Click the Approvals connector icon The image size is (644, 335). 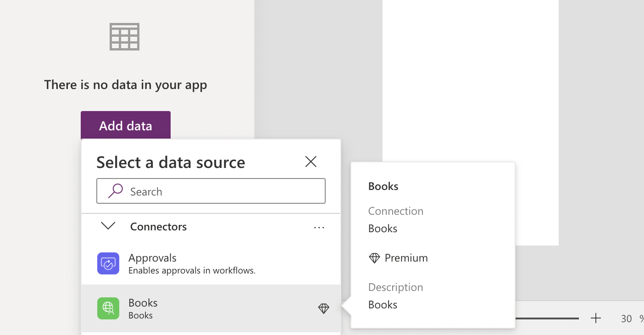coord(108,263)
